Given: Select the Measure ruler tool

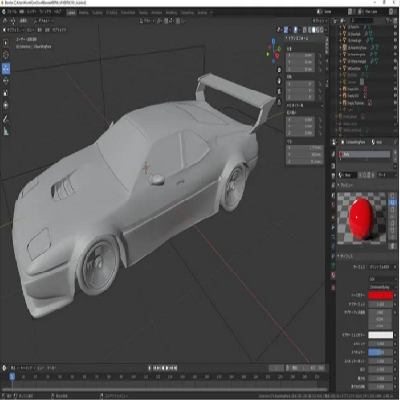Looking at the screenshot, I should point(6,131).
